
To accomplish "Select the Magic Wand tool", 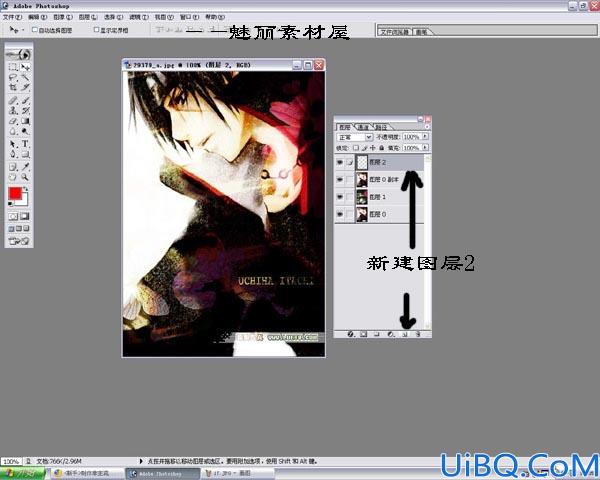I will tap(25, 77).
